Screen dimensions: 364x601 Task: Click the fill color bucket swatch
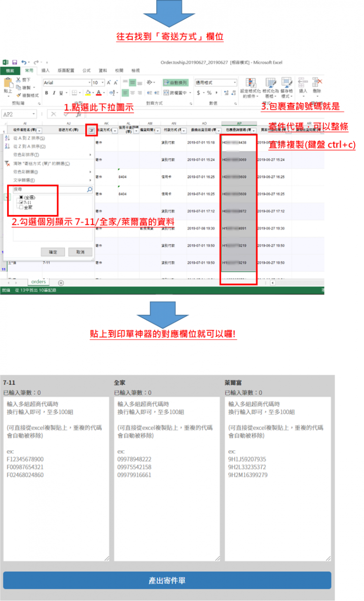pyautogui.click(x=88, y=92)
